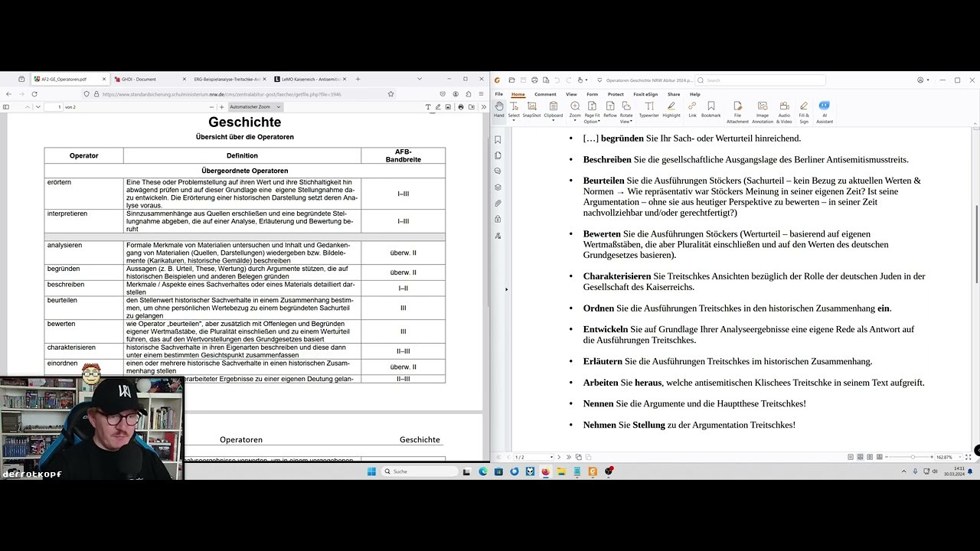This screenshot has width=980, height=551.
Task: Click the Zoom tool in Foxit ribbon
Action: [575, 111]
